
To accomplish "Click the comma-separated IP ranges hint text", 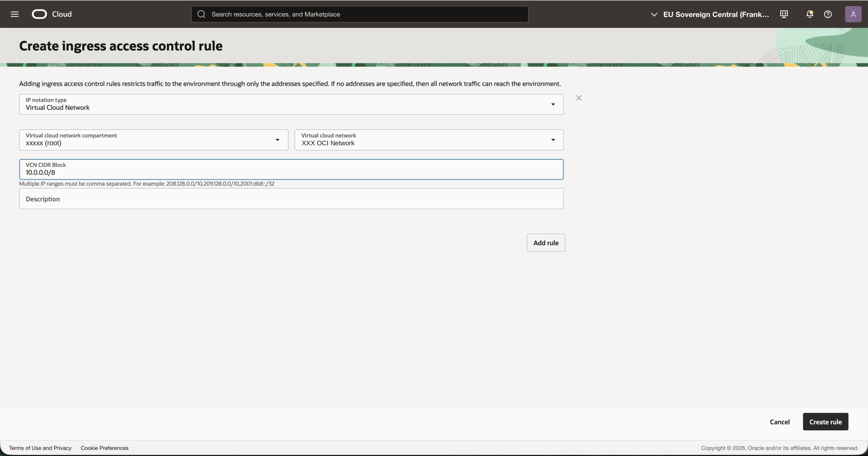I will coord(147,184).
